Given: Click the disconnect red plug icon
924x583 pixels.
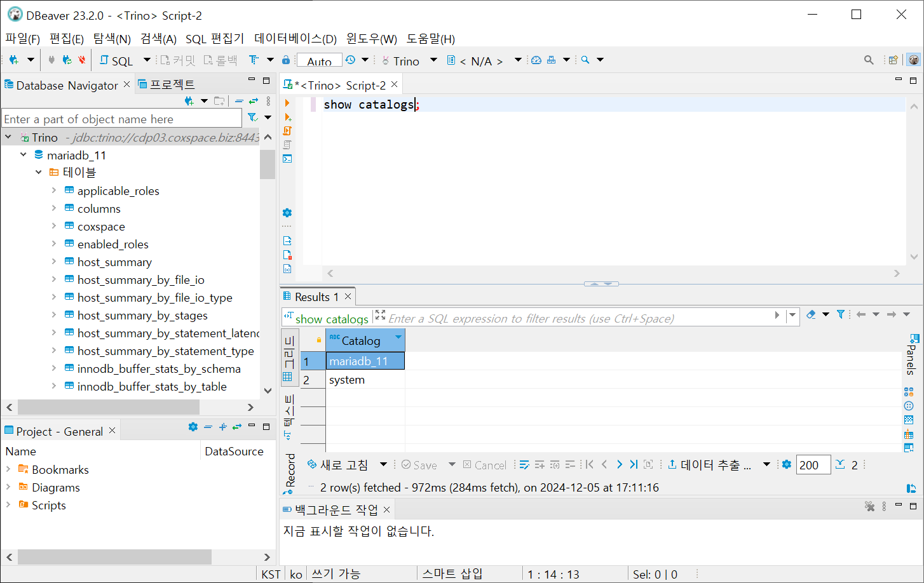Looking at the screenshot, I should (82, 60).
